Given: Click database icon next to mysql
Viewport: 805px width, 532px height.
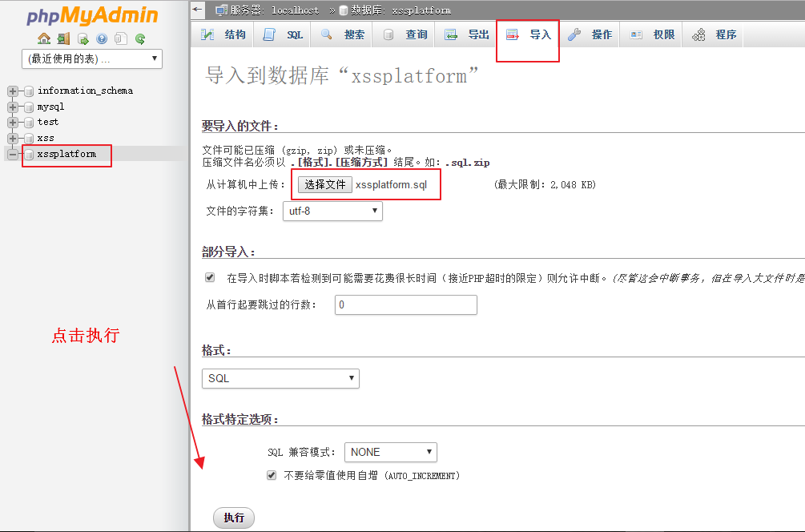Looking at the screenshot, I should (x=29, y=107).
